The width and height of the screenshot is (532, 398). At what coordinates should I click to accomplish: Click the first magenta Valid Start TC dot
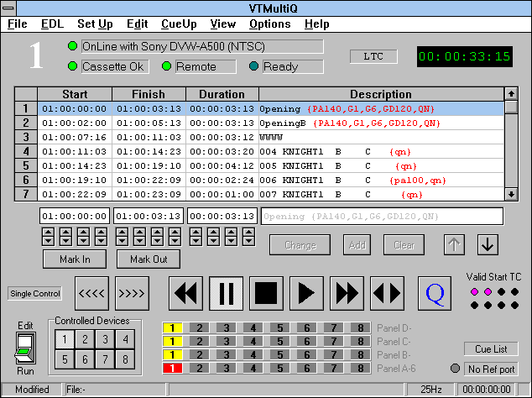click(x=473, y=291)
